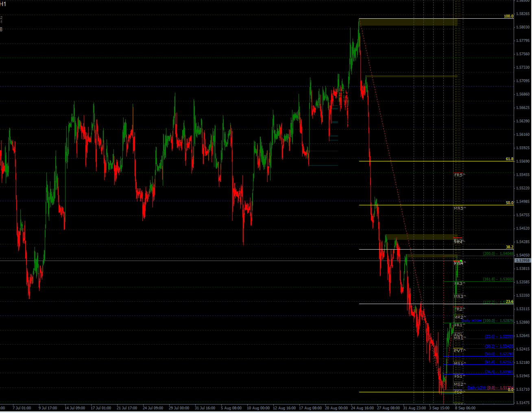Click the MR3 pivot label

pyautogui.click(x=460, y=297)
